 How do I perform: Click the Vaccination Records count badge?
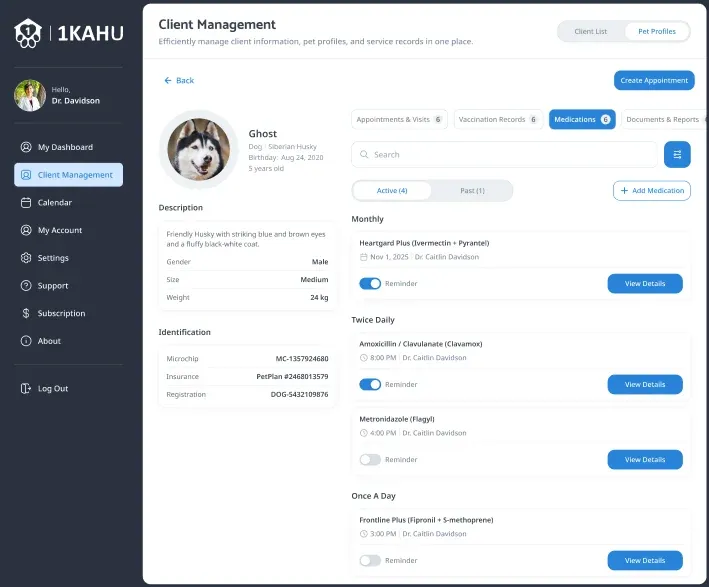pyautogui.click(x=533, y=119)
